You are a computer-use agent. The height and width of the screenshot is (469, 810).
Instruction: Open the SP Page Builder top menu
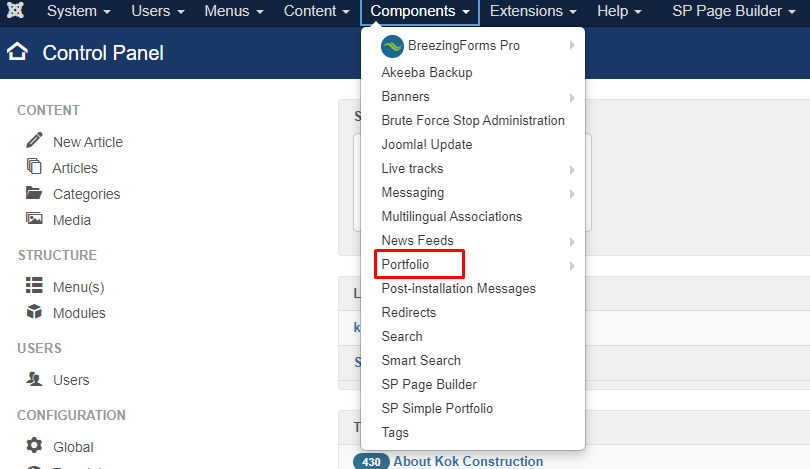(x=734, y=11)
